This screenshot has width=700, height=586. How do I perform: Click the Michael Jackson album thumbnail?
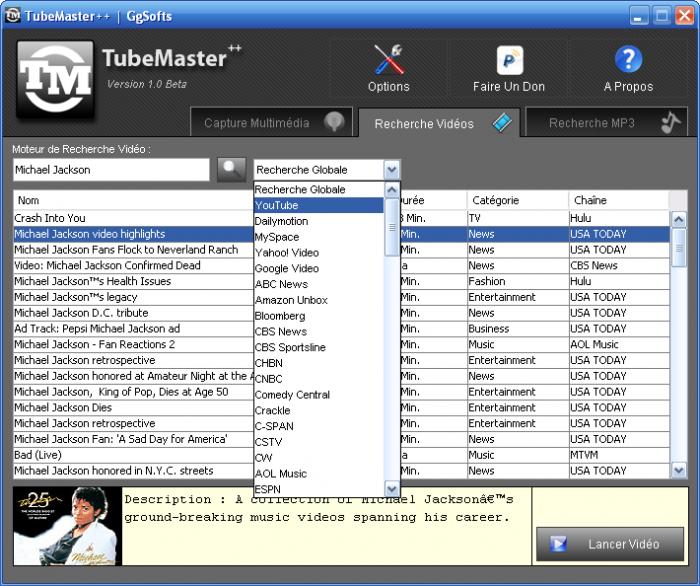67,526
